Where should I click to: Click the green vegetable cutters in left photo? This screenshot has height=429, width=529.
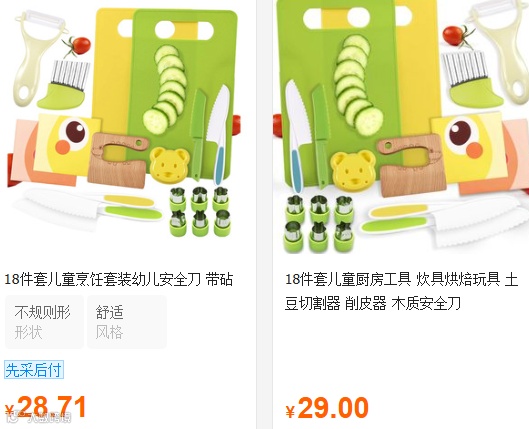(x=200, y=211)
